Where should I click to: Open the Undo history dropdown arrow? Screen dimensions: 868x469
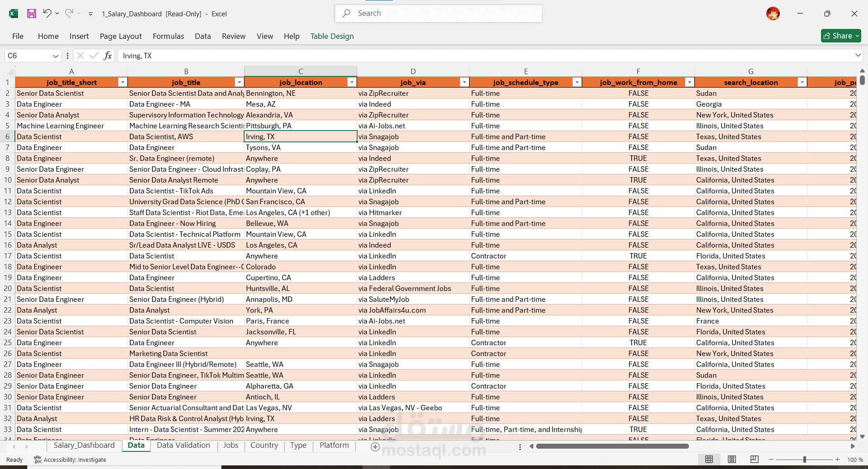point(57,14)
